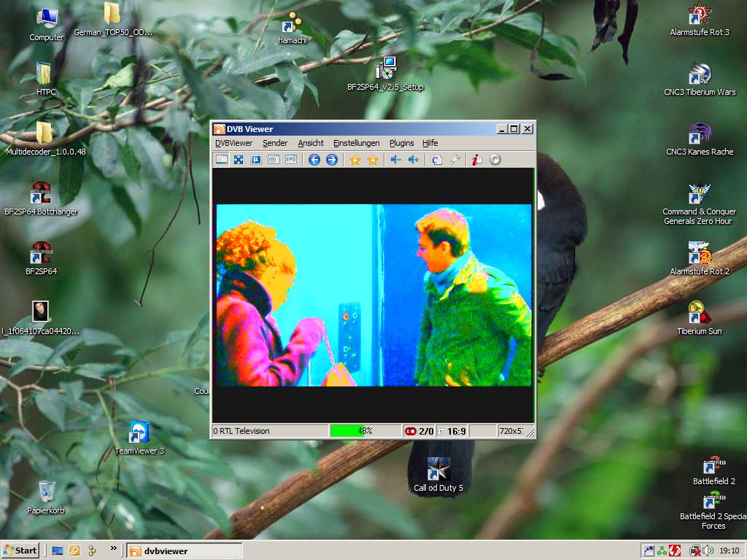Show the teletext window icon
Image resolution: width=747 pixels, height=560 pixels.
tap(274, 160)
